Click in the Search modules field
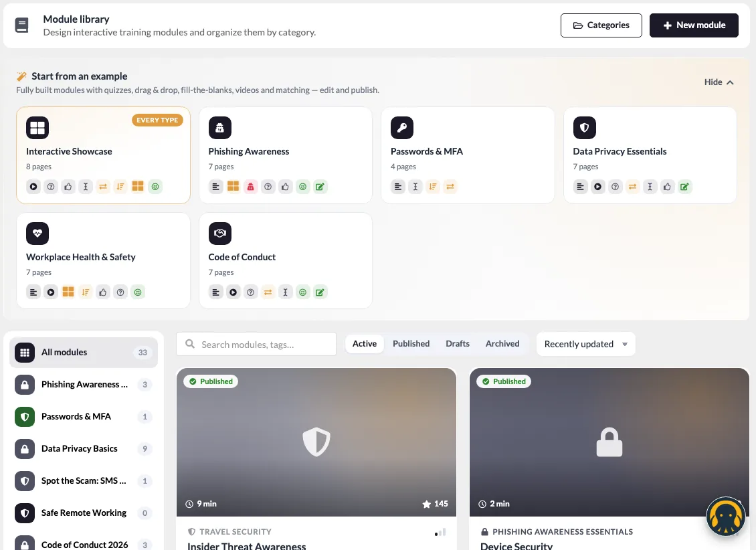 [256, 344]
